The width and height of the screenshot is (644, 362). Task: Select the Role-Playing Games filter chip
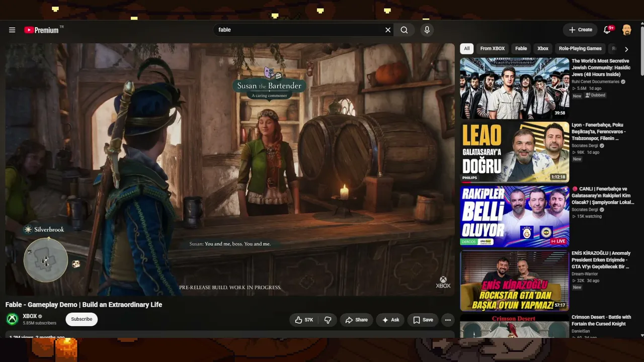(x=580, y=49)
